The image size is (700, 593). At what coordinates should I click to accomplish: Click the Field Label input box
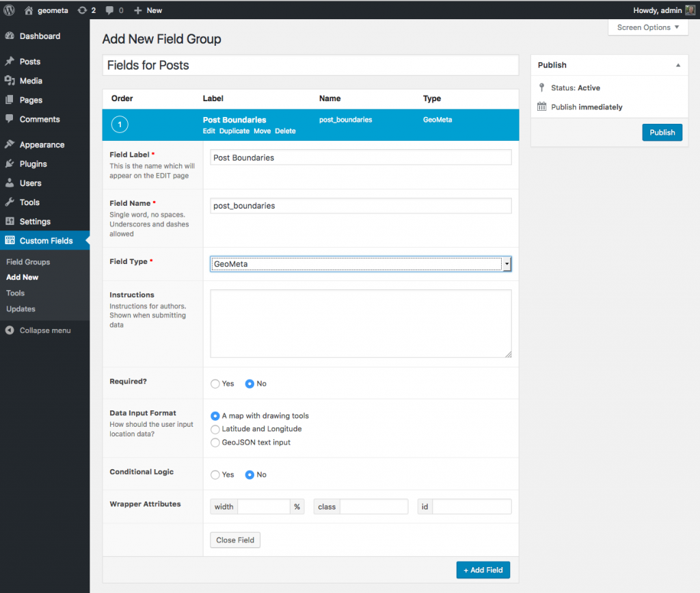(361, 157)
